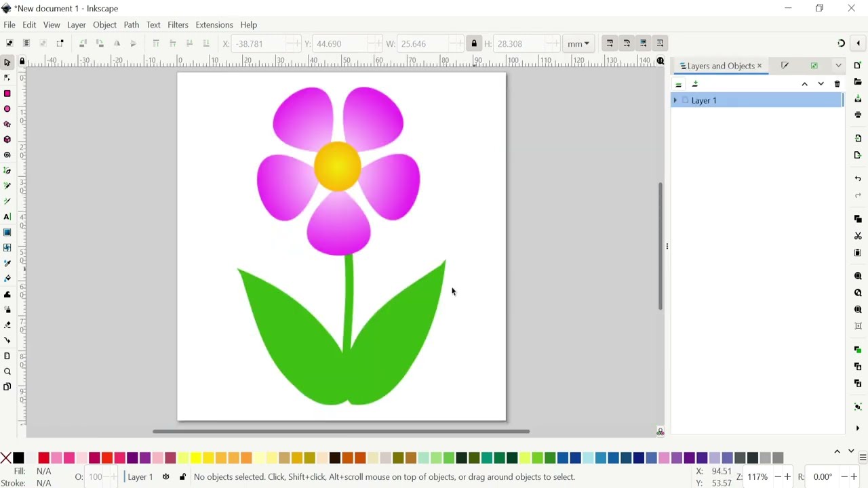Image resolution: width=868 pixels, height=488 pixels.
Task: Toggle scaling stroke width with objects
Action: pos(610,43)
